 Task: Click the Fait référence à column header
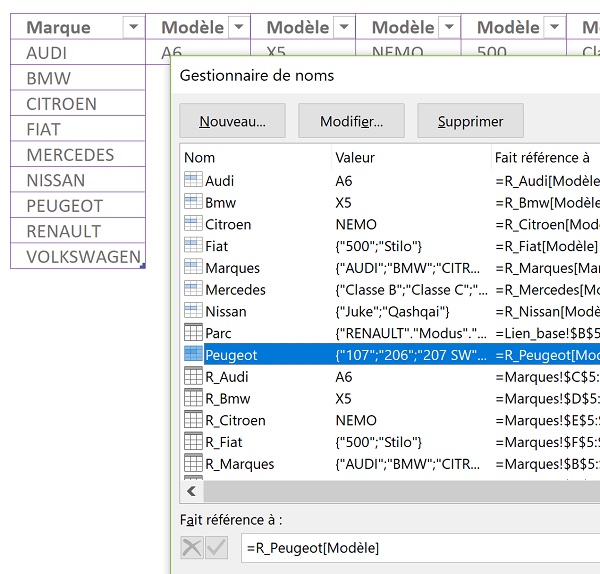[x=546, y=157]
